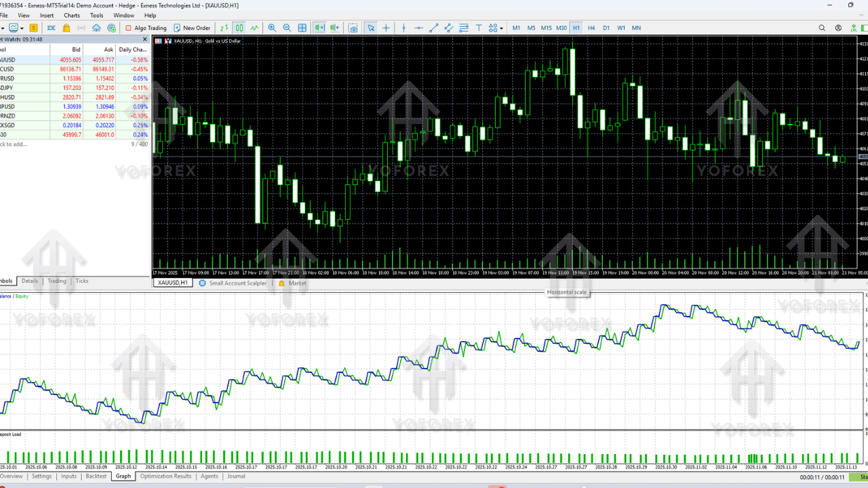Viewport: 868px width, 488px height.
Task: Select the vertical line drawing tool
Action: pos(404,28)
